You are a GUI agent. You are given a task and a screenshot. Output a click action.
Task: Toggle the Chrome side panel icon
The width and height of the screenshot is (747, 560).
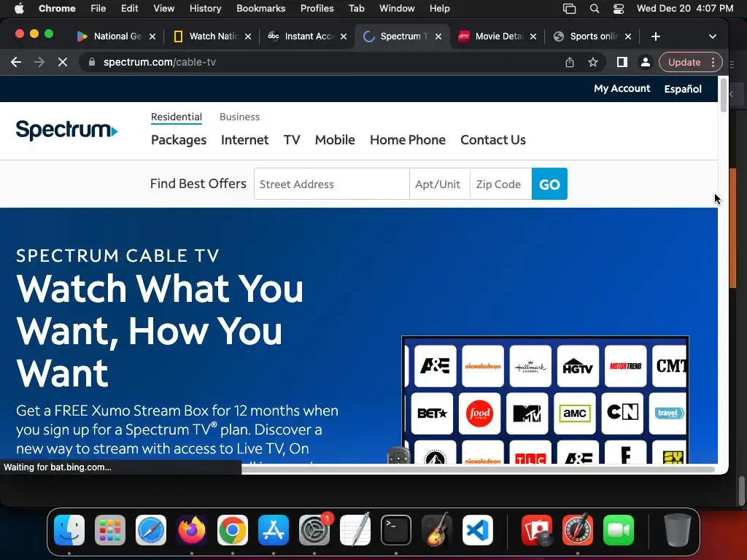pyautogui.click(x=622, y=62)
